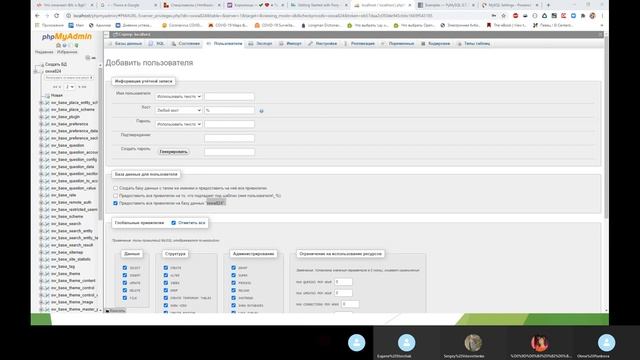Open the Импорт tab
640x360 pixels.
(x=291, y=44)
